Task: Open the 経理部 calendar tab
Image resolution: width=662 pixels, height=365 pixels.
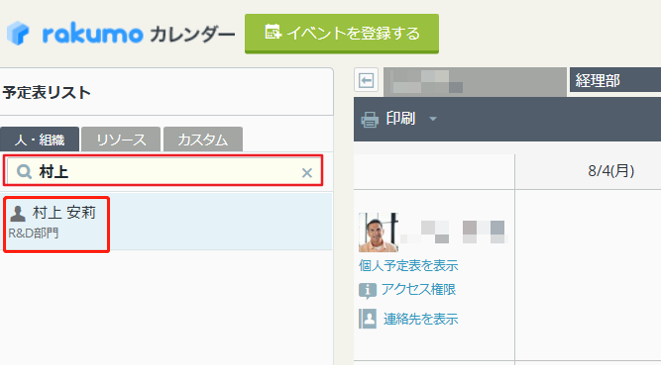Action: 615,80
